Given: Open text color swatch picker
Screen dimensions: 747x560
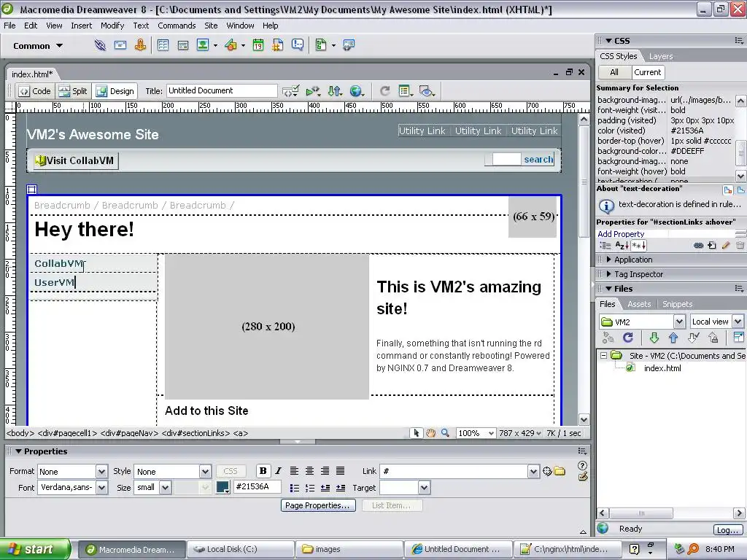Looking at the screenshot, I should pos(222,487).
